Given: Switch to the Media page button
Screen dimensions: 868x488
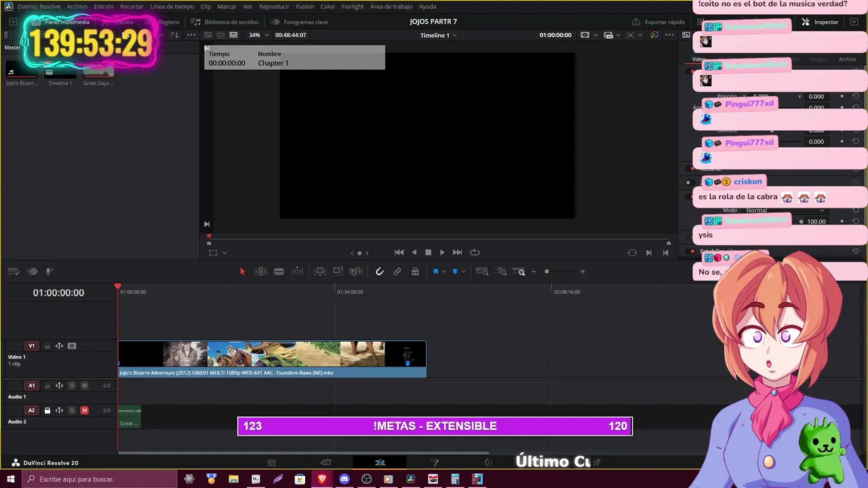Looking at the screenshot, I should 271,462.
